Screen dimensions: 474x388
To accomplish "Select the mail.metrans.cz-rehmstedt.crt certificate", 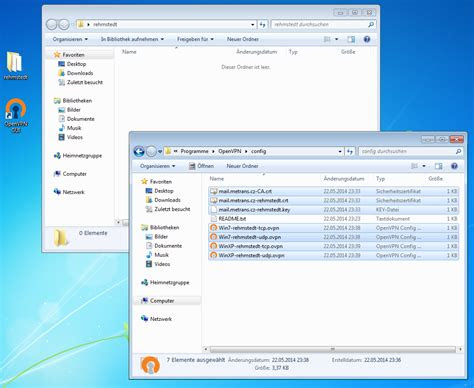I will pos(333,200).
